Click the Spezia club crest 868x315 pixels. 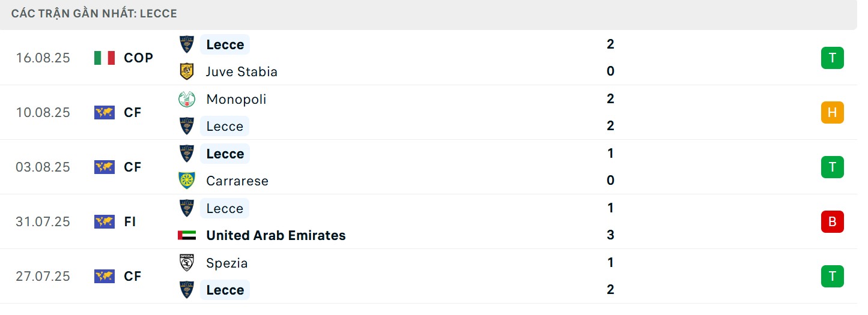[187, 263]
